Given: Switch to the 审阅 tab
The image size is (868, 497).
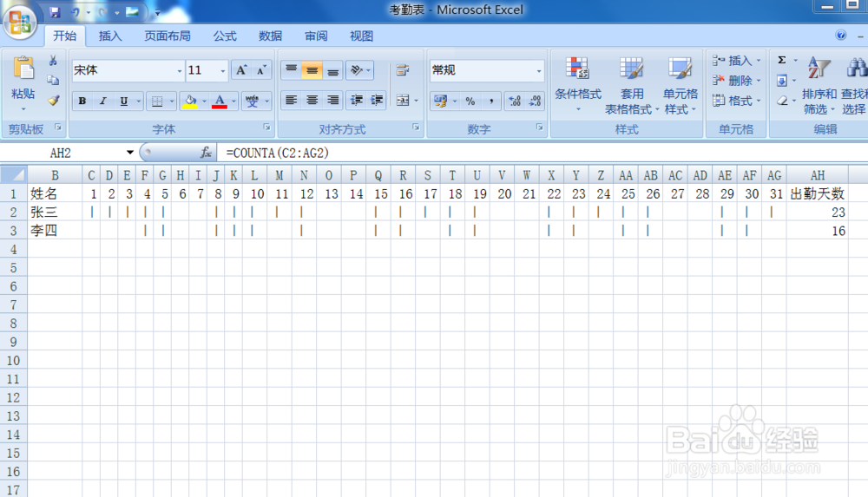Looking at the screenshot, I should [316, 36].
